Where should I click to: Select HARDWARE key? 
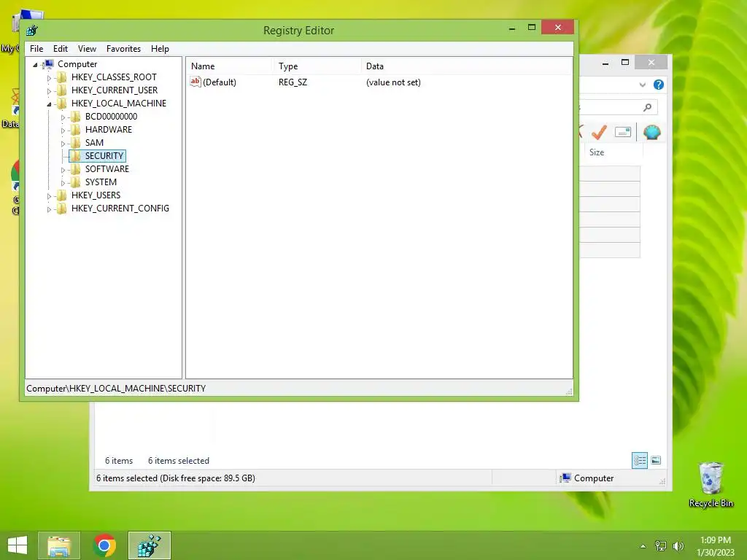pyautogui.click(x=109, y=130)
